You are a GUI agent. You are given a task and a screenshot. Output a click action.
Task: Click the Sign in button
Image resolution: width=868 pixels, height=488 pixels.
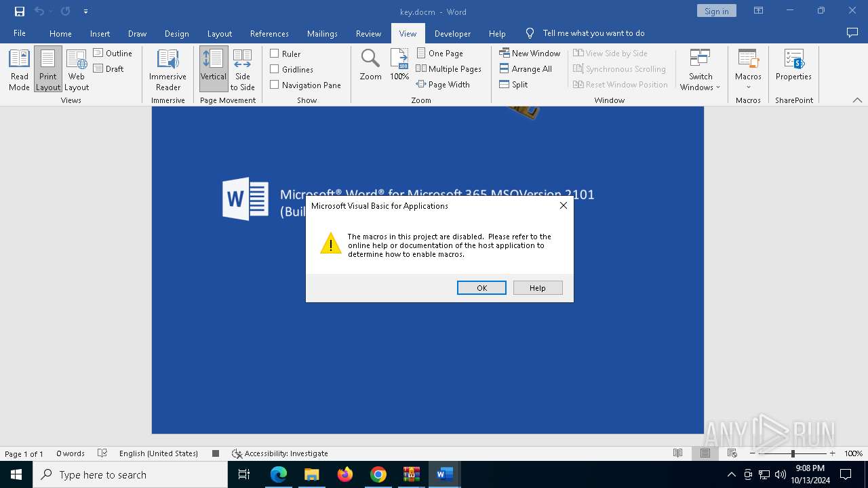(716, 11)
